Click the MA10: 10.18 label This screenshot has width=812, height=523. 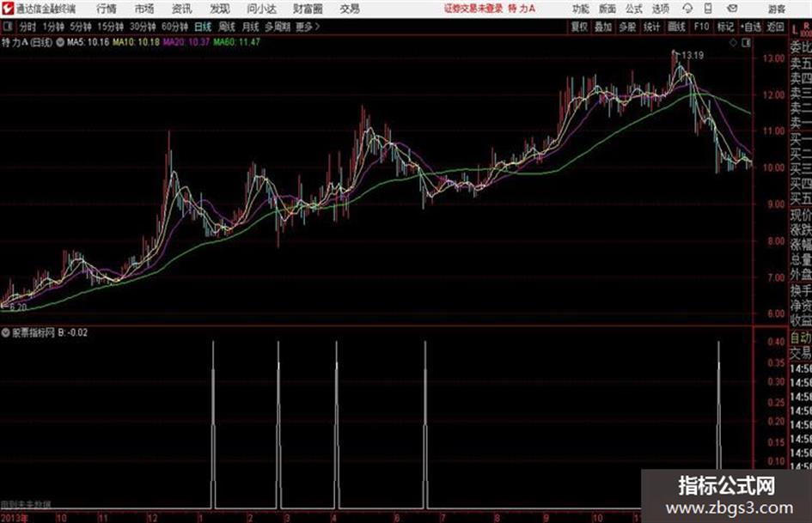[x=137, y=42]
